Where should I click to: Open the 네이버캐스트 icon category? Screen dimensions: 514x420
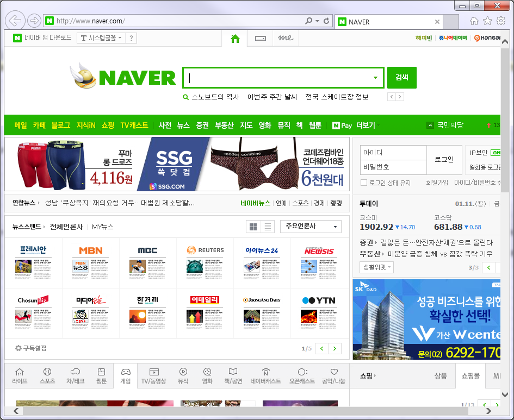coord(265,376)
